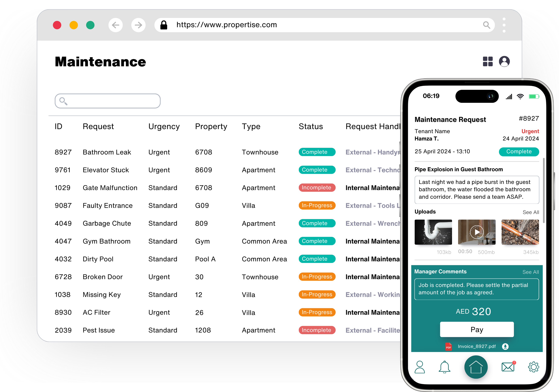The height and width of the screenshot is (392, 559).
Task: Open the 103kb pipe leak photo
Action: point(433,232)
